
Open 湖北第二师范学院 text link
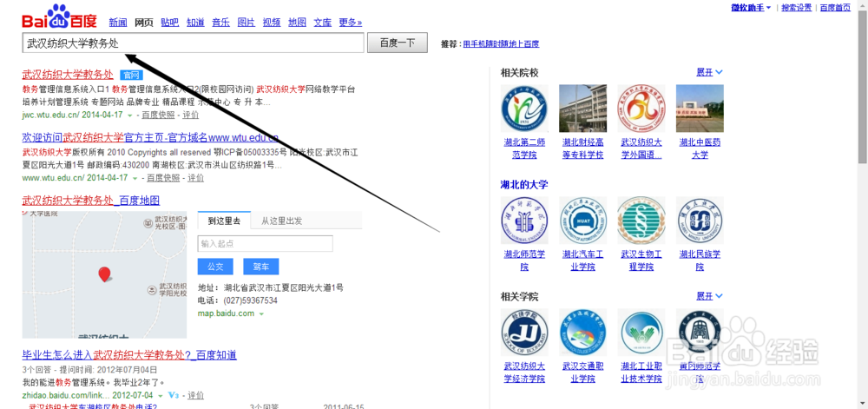tap(524, 148)
